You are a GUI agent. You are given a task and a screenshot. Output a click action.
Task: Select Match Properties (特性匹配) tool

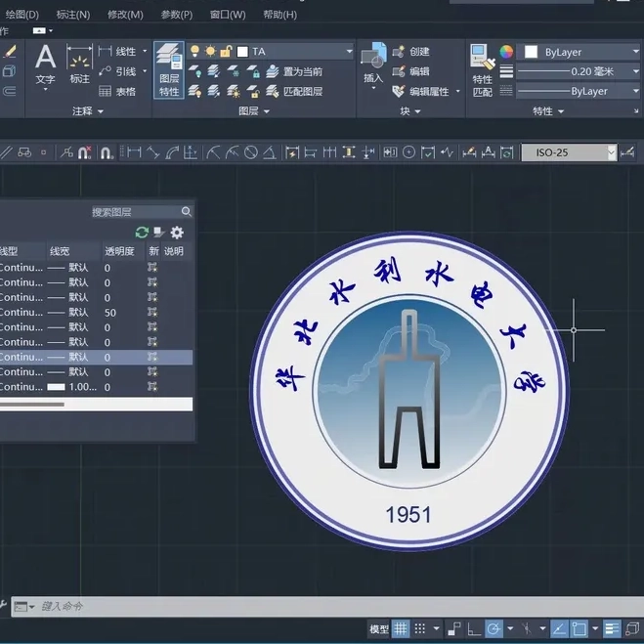click(482, 70)
